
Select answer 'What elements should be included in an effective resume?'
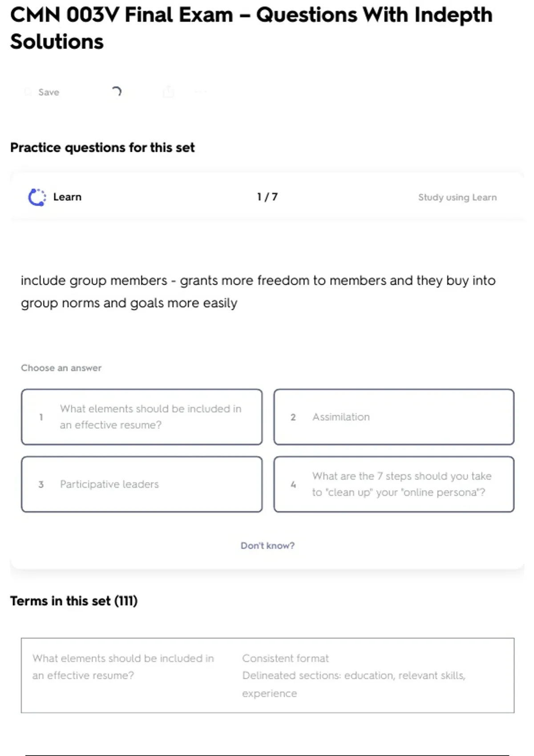pos(142,417)
